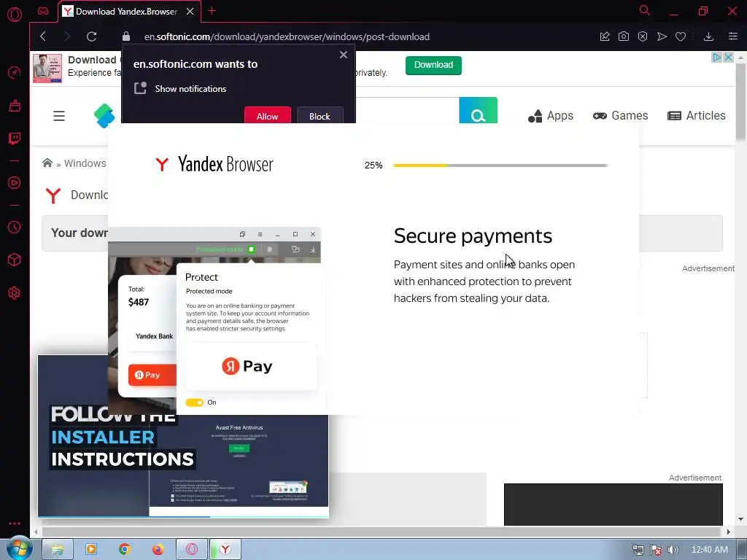
Task: Click the green Download ad button
Action: [x=433, y=65]
